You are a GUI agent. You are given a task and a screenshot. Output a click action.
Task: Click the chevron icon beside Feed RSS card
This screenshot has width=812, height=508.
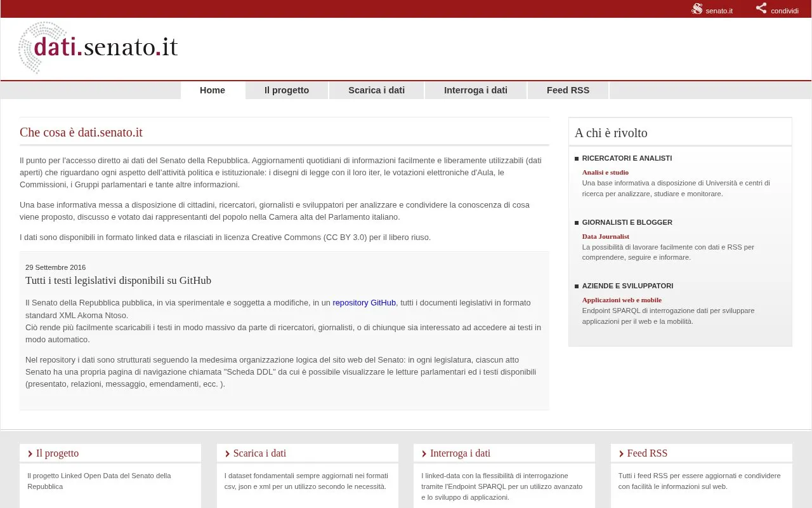(x=621, y=454)
